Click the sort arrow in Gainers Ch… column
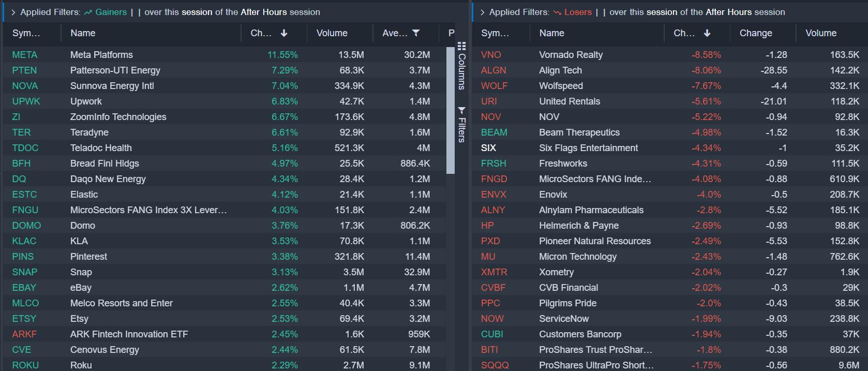Screen dimensions: 868x371 click(x=284, y=33)
